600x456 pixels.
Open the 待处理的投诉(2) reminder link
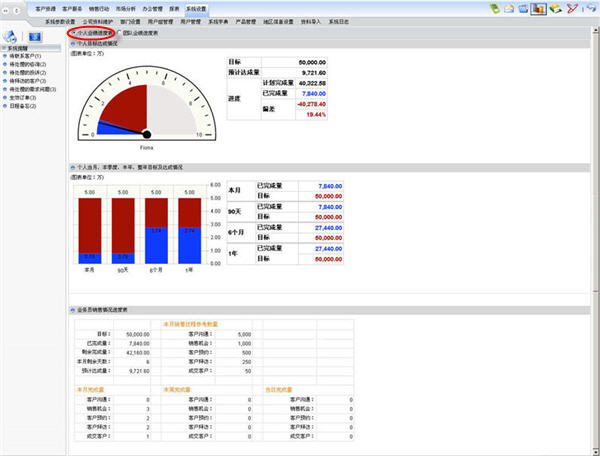coord(28,73)
